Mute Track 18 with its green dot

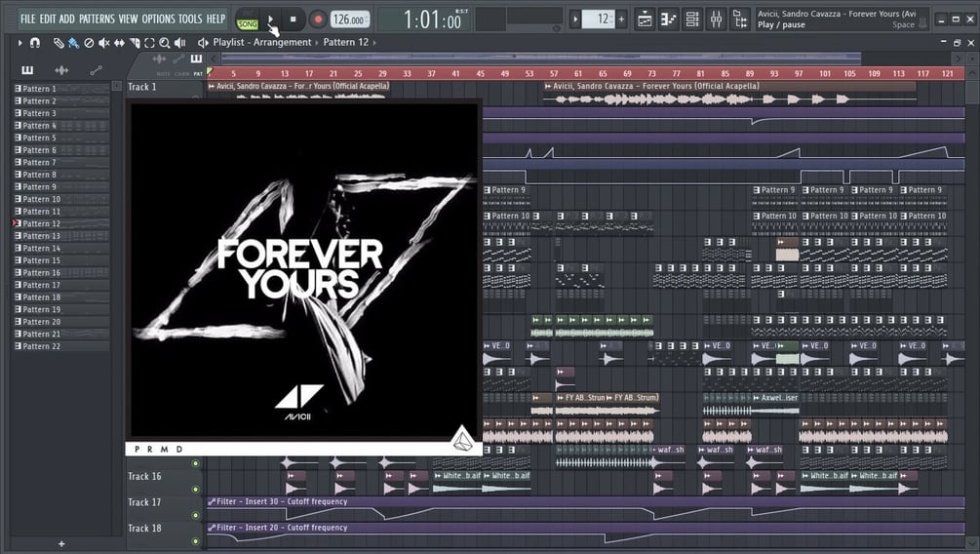pyautogui.click(x=196, y=541)
